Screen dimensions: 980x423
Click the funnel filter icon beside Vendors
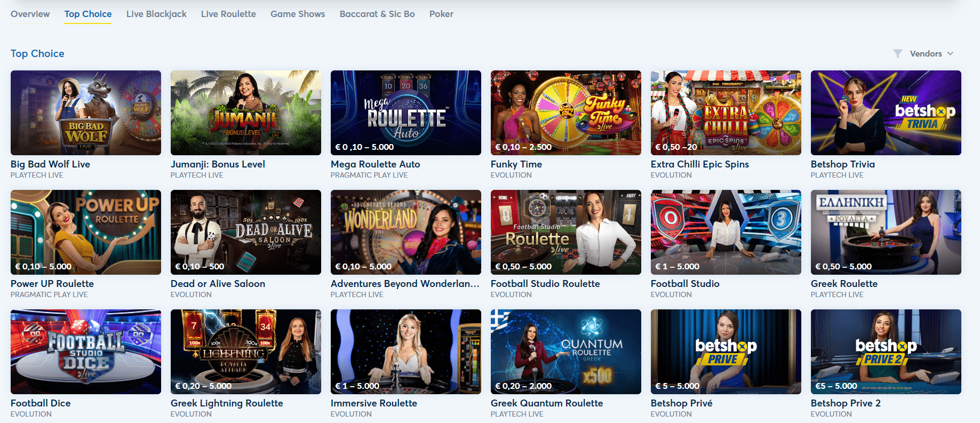tap(898, 53)
